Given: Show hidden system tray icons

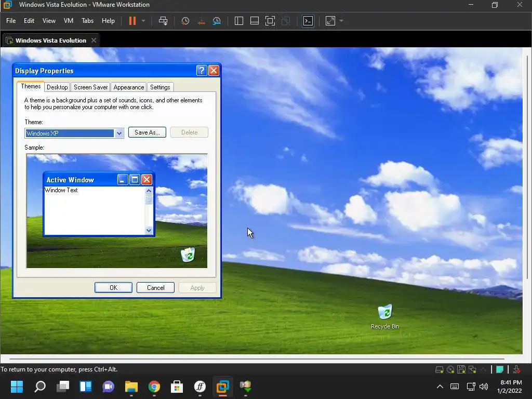Looking at the screenshot, I should (x=440, y=387).
